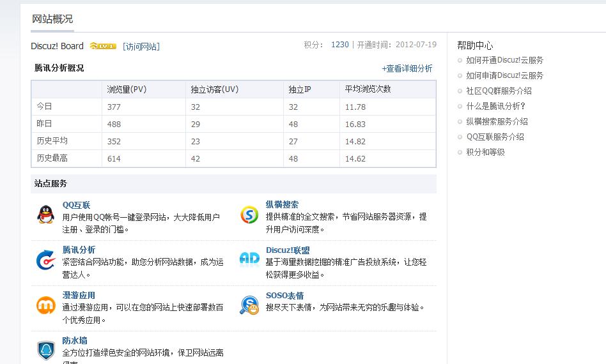Viewport: 606px width, 364px height.
Task: Click the average views value 14.82
Action: 355,142
